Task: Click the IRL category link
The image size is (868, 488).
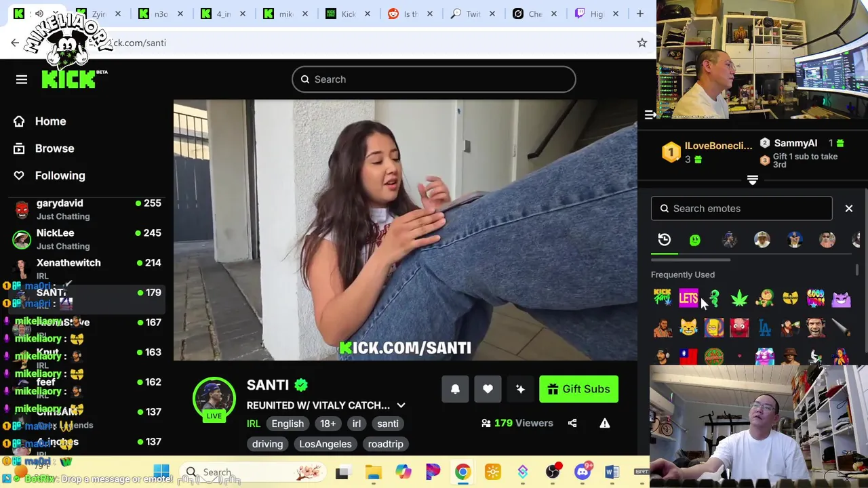Action: [x=253, y=424]
